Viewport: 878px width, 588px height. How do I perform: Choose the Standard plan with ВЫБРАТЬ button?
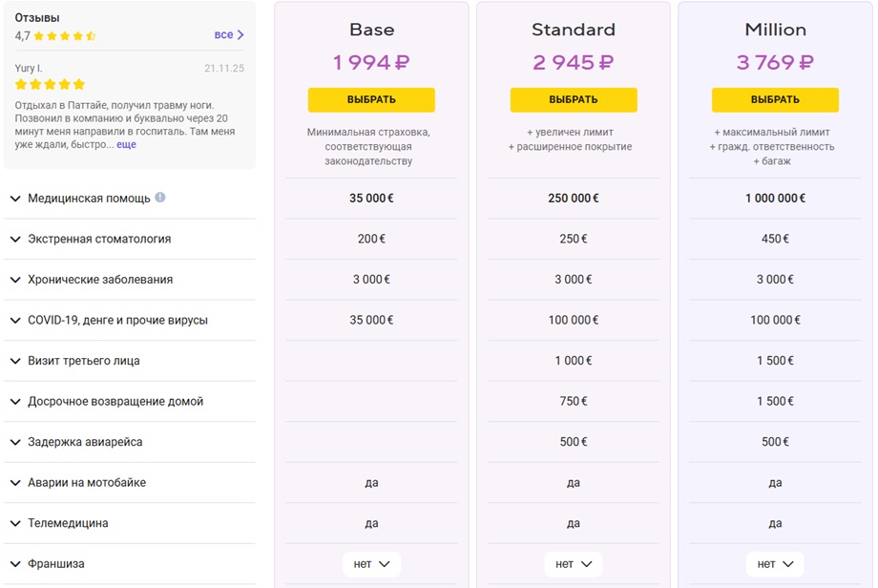pos(574,99)
